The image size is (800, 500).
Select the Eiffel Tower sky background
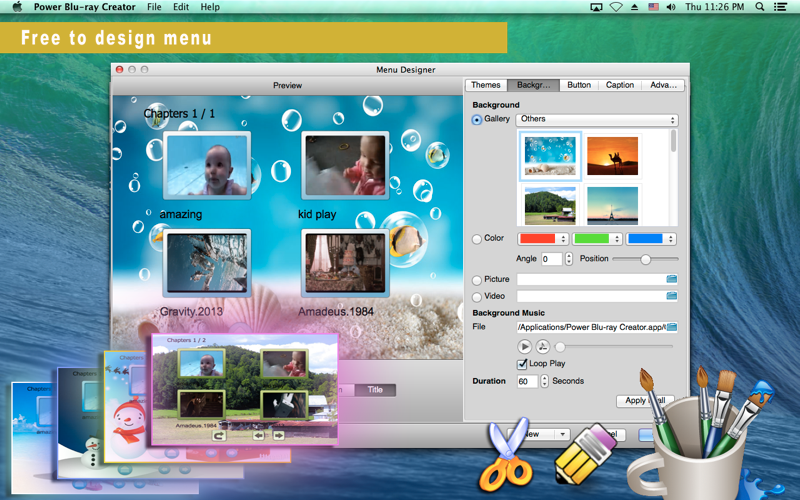tap(612, 206)
